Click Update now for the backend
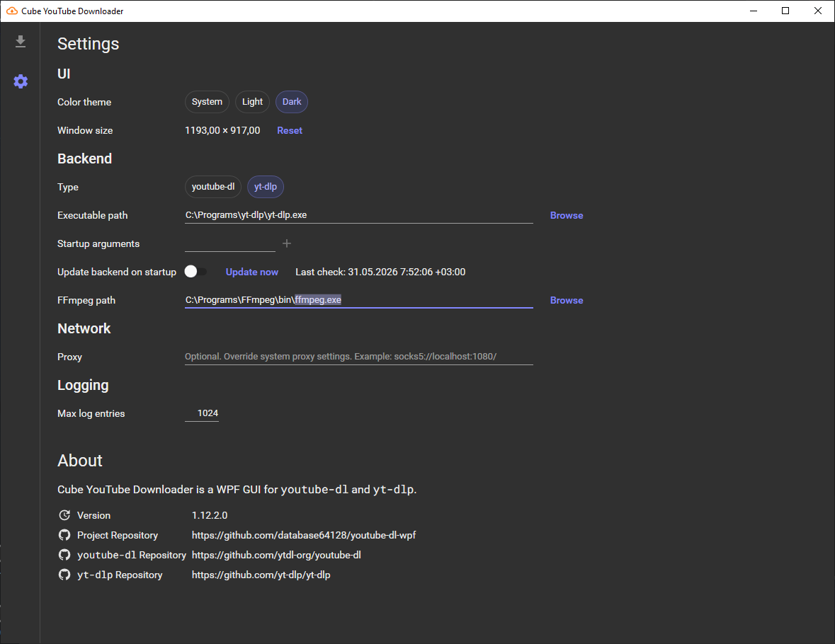 point(252,272)
